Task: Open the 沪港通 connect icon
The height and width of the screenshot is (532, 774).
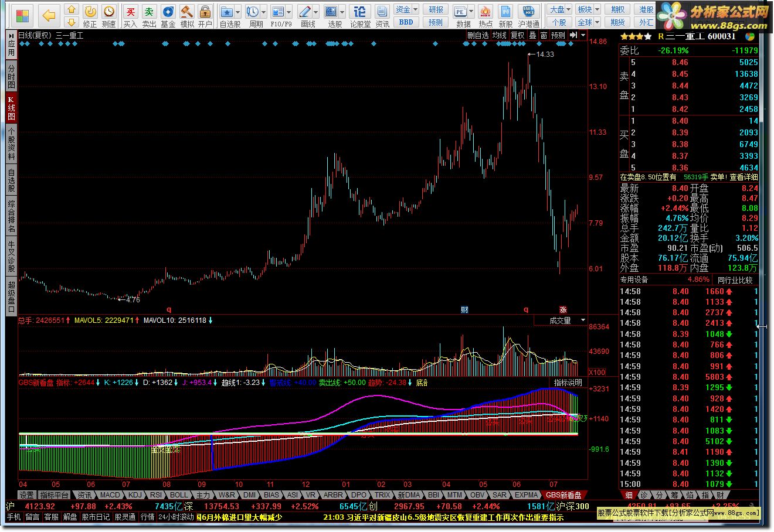Action: click(x=529, y=16)
